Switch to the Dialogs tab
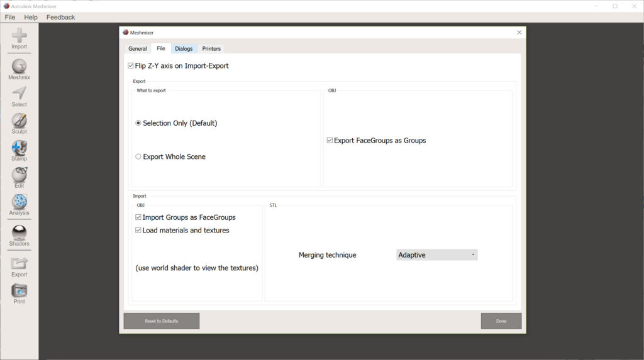The width and height of the screenshot is (644, 360). pos(184,48)
